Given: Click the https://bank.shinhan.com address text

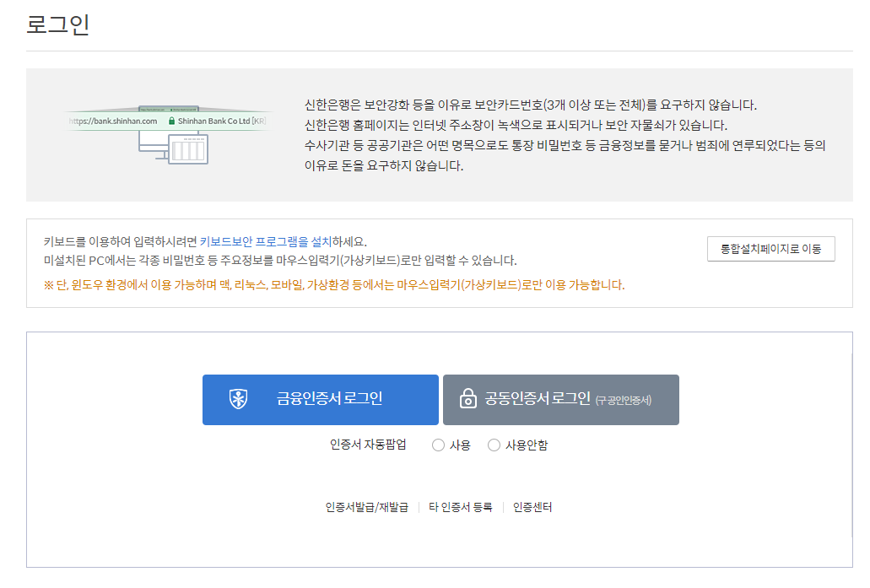Looking at the screenshot, I should (113, 121).
